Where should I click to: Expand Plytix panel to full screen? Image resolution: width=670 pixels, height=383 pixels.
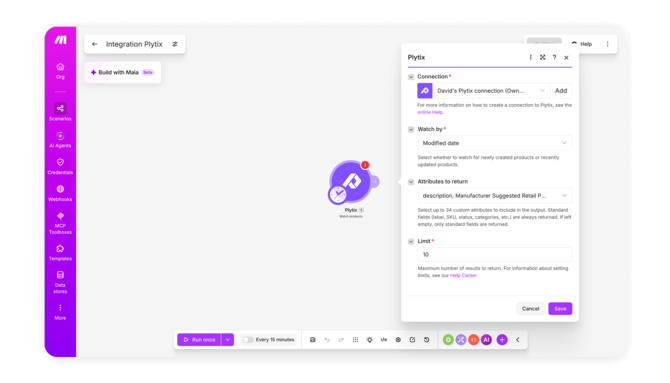coord(543,57)
